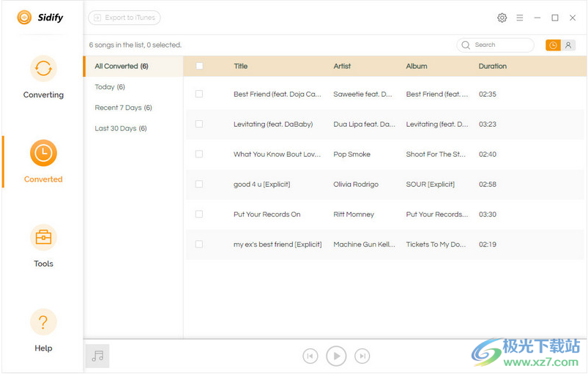This screenshot has width=588, height=374.
Task: Click album Put Your Records...
Action: [437, 214]
